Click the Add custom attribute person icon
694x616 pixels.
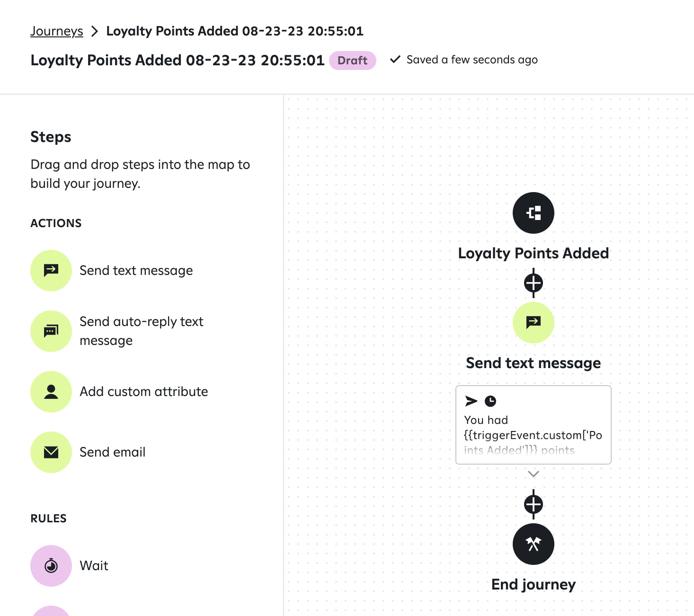point(51,392)
